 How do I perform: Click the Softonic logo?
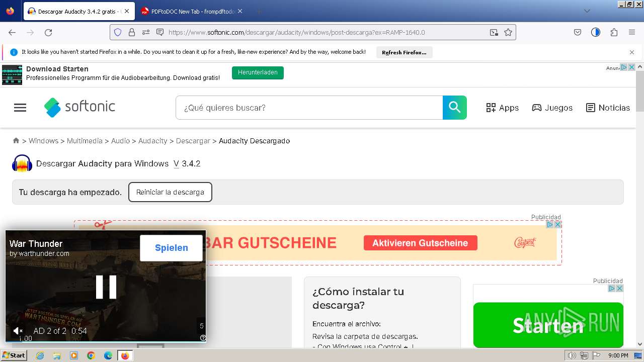pyautogui.click(x=79, y=107)
